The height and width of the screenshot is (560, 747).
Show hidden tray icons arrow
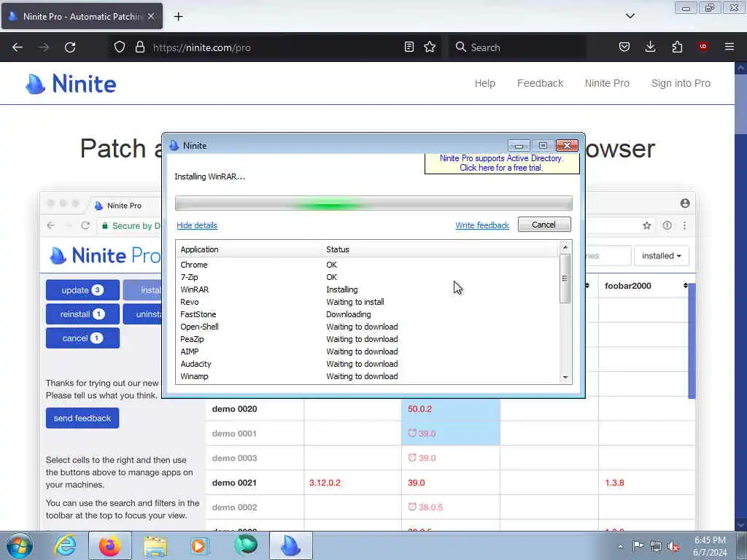(x=620, y=546)
